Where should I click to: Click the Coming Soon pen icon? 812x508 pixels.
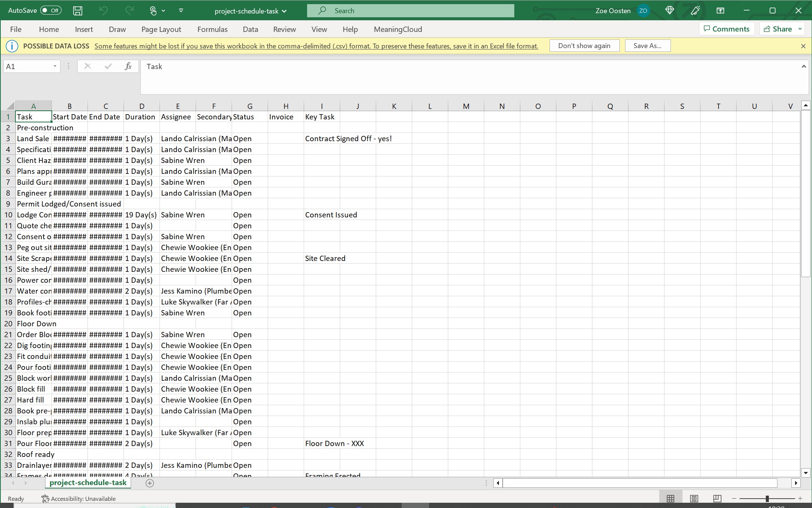(x=695, y=11)
